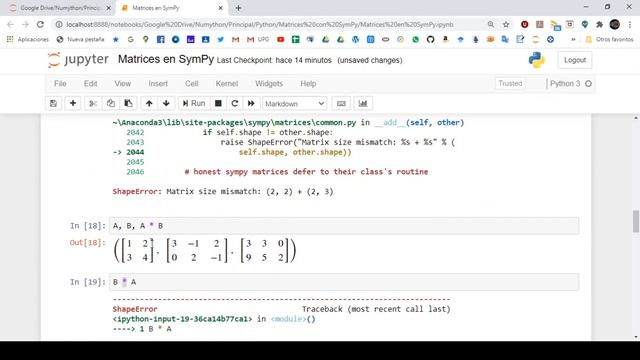Open the Cell menu
640x360 pixels.
tap(191, 84)
